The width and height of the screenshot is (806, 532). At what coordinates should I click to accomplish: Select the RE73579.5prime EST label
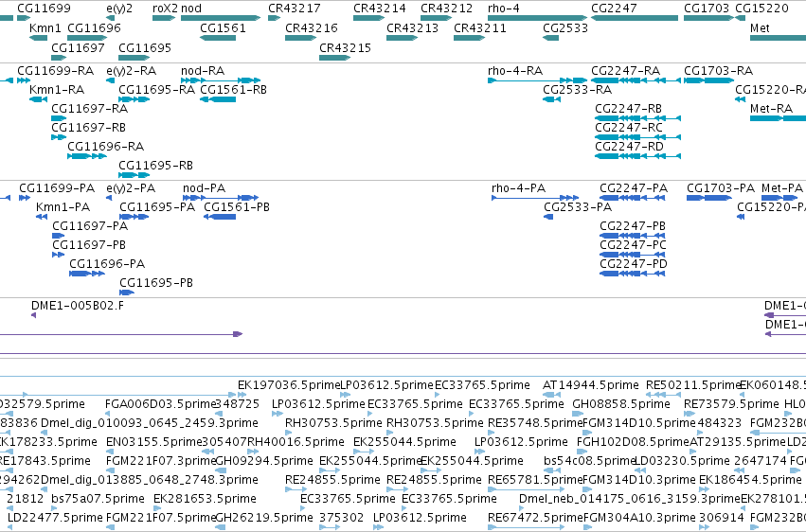(731, 403)
